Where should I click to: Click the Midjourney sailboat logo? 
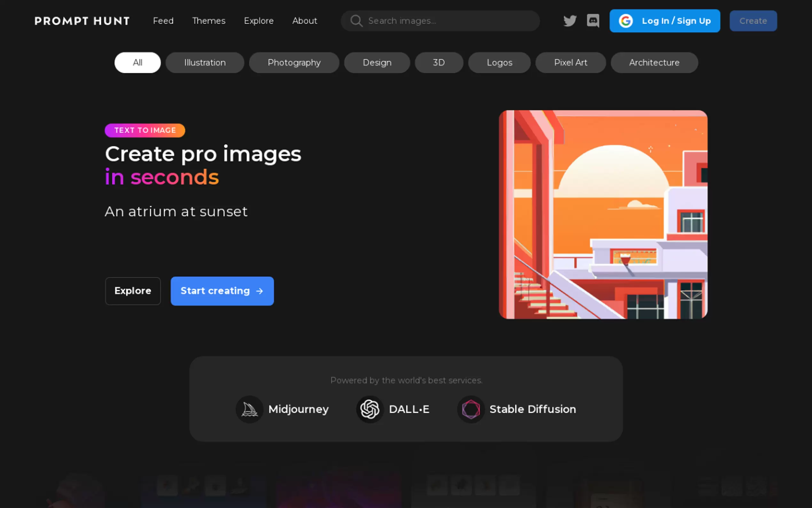(x=249, y=409)
